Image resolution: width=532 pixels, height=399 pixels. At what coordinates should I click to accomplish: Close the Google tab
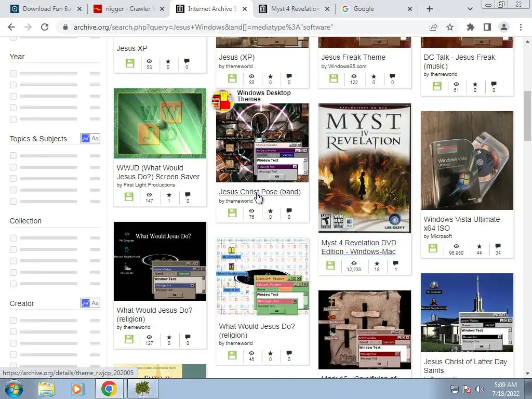tap(410, 9)
